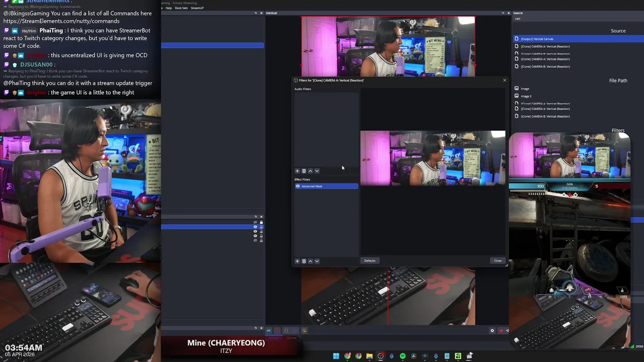
Task: Remove selected audio filter with trash icon
Action: (304, 171)
